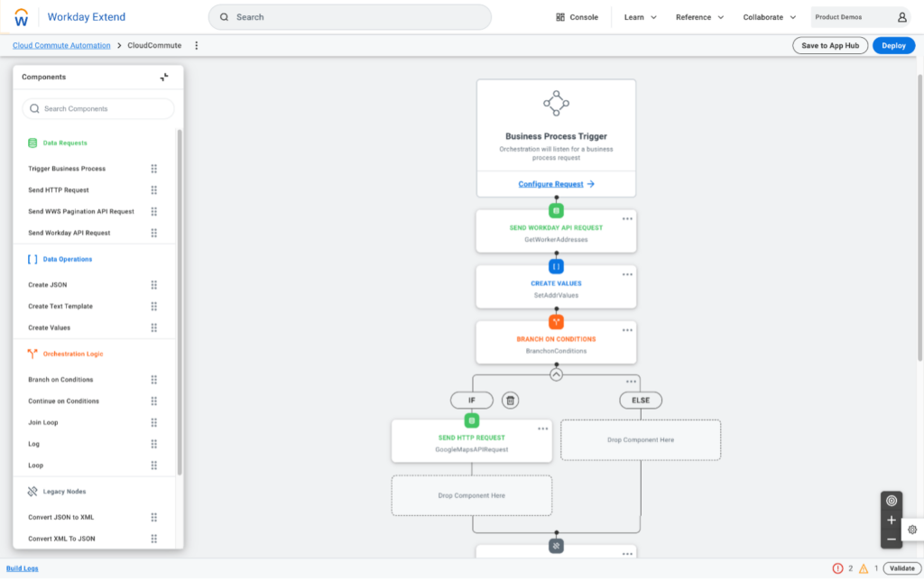Image resolution: width=924 pixels, height=581 pixels.
Task: Click the recenter canvas target icon
Action: coord(892,501)
